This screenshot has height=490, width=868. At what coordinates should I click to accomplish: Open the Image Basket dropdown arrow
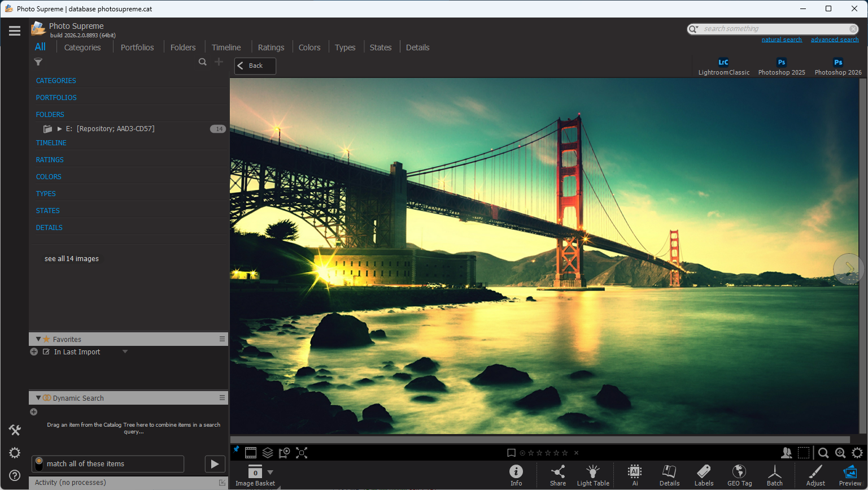click(270, 472)
